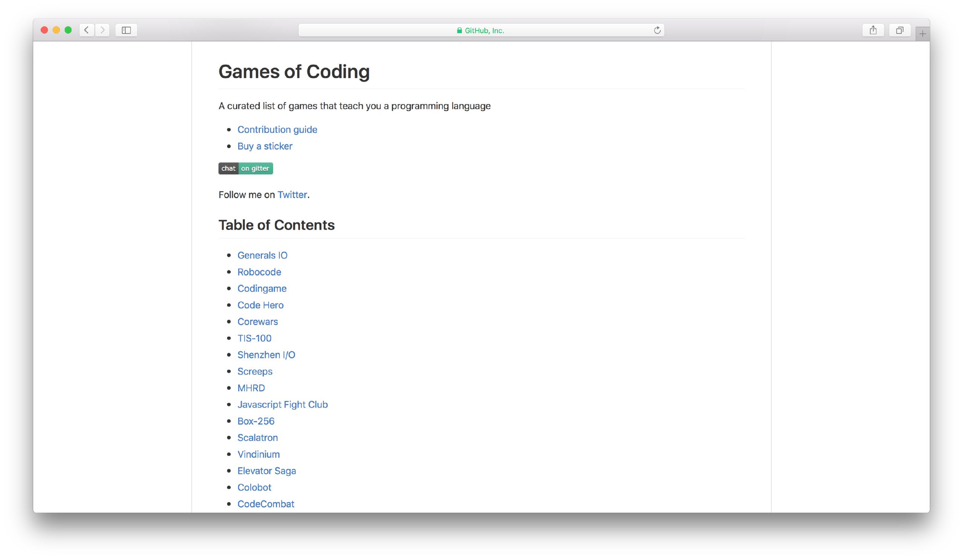This screenshot has height=560, width=963.
Task: Open a new tab with the plus button
Action: point(922,34)
